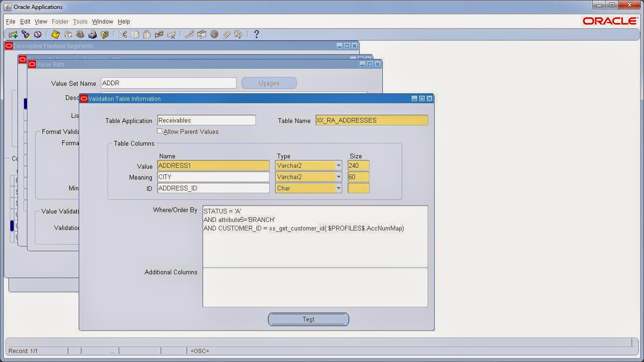Maximize the Validation Table Information window

pyautogui.click(x=422, y=99)
